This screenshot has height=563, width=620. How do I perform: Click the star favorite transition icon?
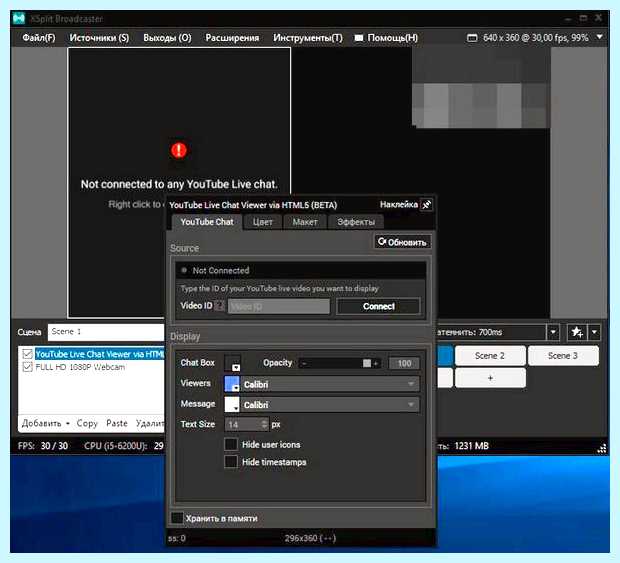(x=577, y=332)
